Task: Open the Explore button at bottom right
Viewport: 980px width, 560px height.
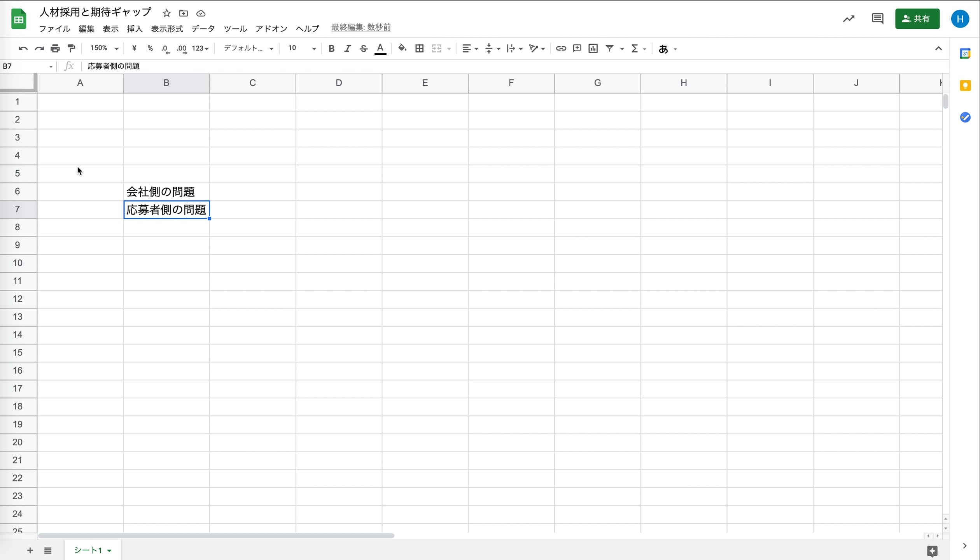Action: [x=932, y=551]
